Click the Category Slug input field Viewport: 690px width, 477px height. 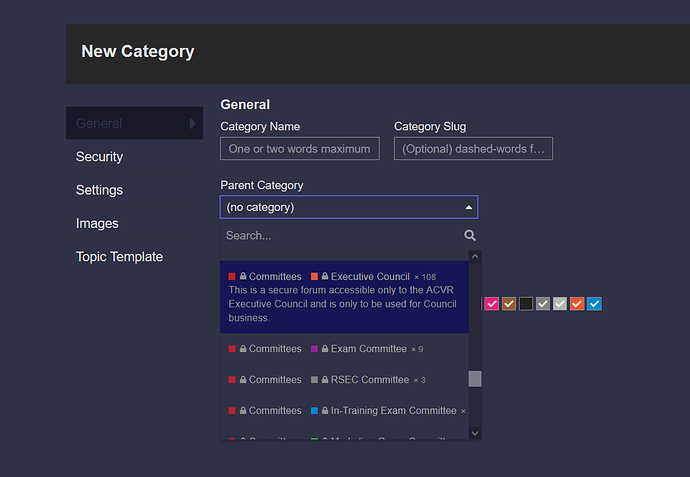click(473, 149)
